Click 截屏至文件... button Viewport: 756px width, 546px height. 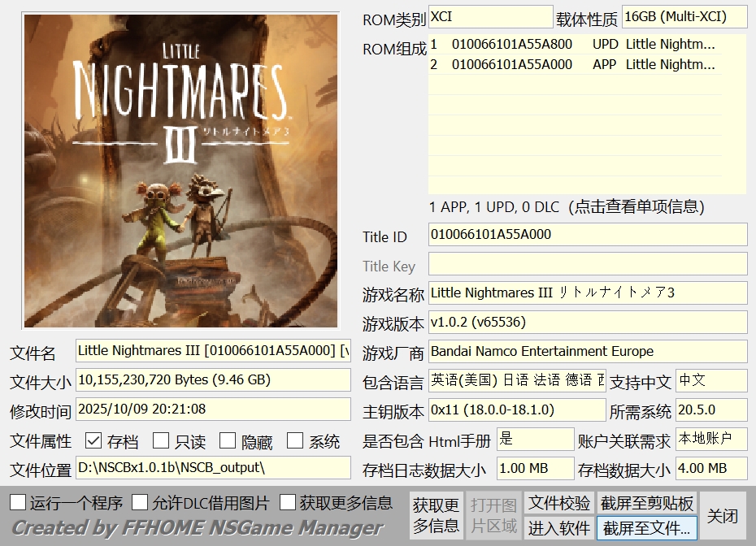pyautogui.click(x=646, y=528)
